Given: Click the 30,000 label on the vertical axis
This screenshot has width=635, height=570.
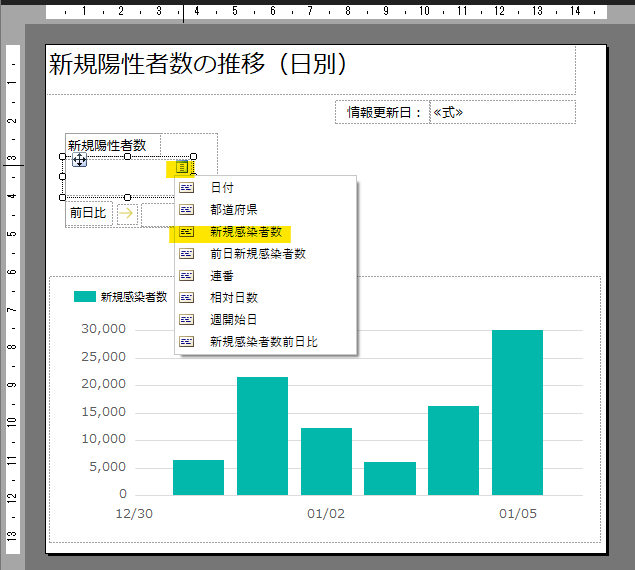Looking at the screenshot, I should (x=104, y=330).
